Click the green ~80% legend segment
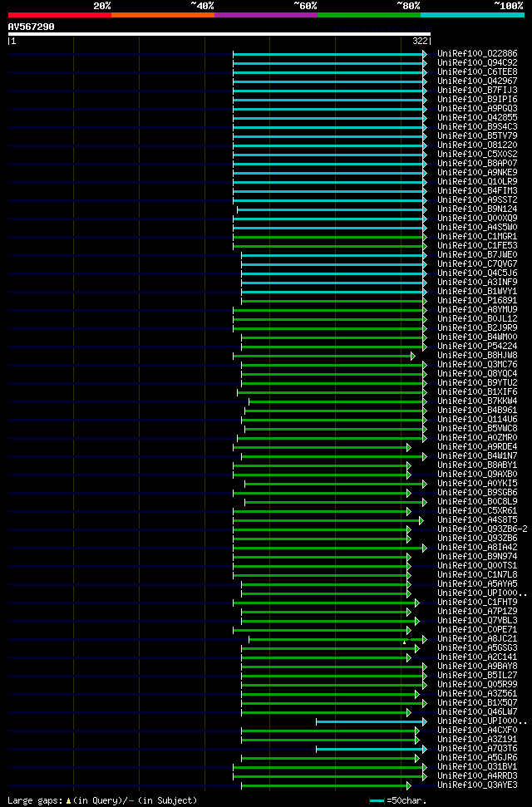 [x=369, y=15]
